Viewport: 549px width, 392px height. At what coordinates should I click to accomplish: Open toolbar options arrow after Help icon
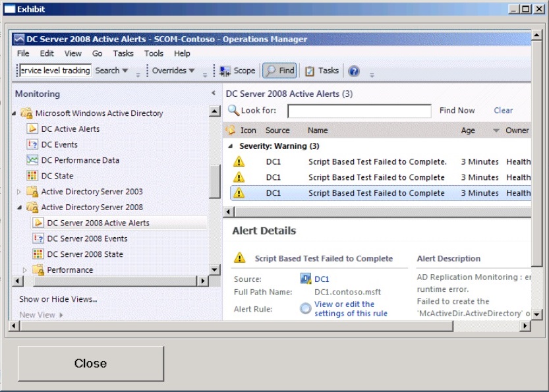point(372,74)
